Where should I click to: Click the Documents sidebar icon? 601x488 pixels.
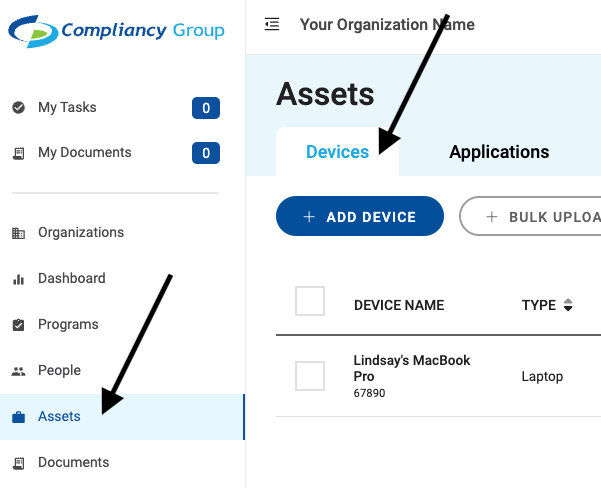point(18,463)
